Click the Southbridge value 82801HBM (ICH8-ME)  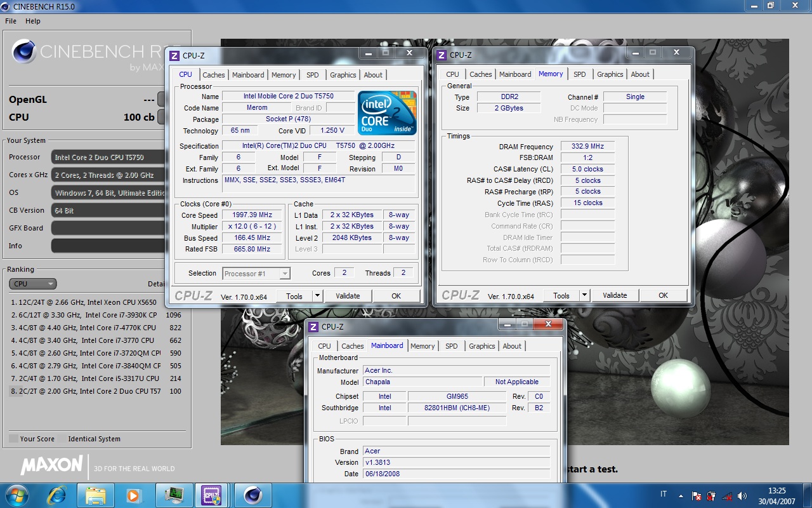(457, 408)
